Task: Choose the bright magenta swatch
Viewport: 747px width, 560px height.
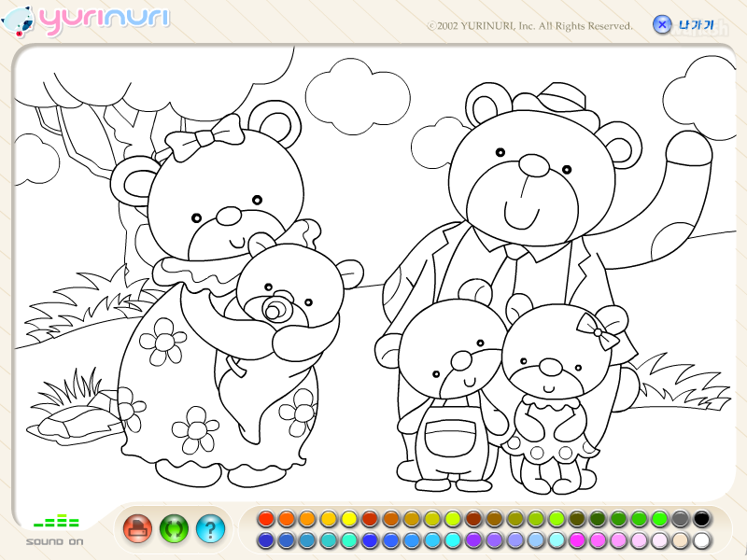Action: coord(576,540)
